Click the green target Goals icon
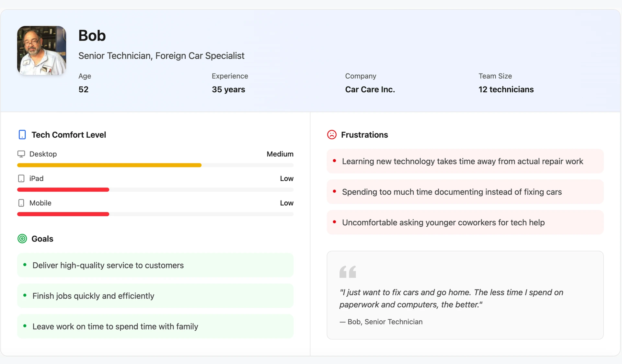 [x=22, y=239]
